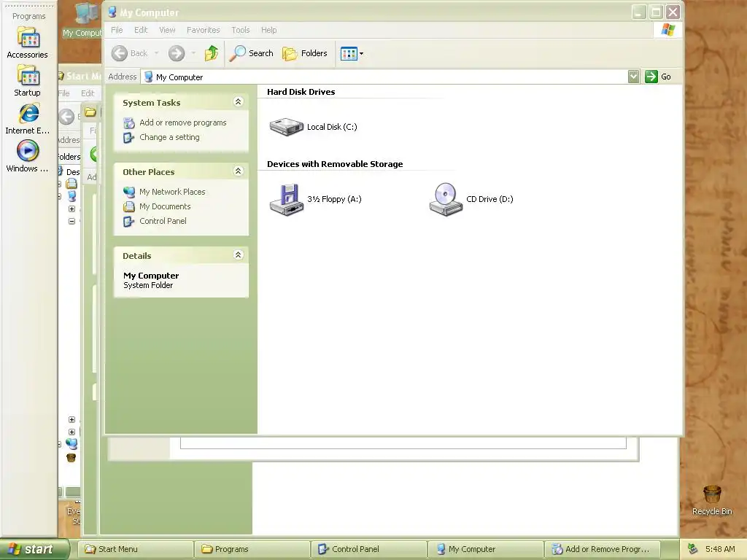Expand the Address bar dropdown
Screen dimensions: 747x560
click(633, 77)
